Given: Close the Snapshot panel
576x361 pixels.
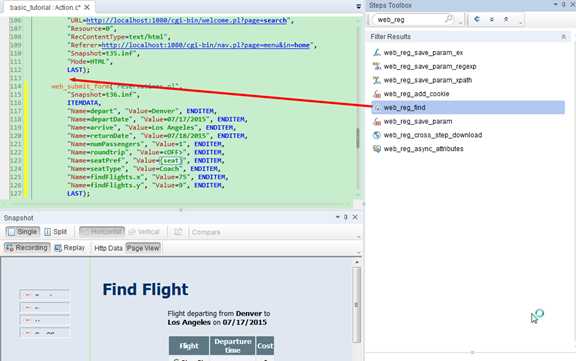Looking at the screenshot, I should tap(355, 217).
